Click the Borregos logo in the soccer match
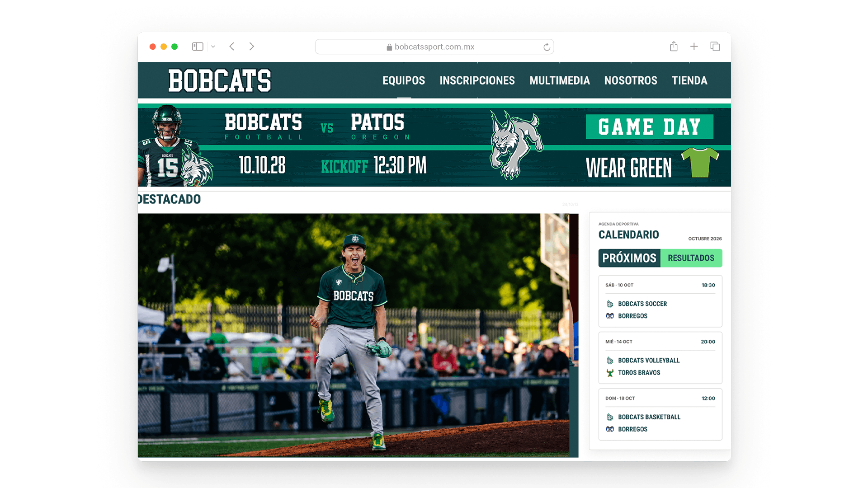The height and width of the screenshot is (488, 868). pos(610,316)
